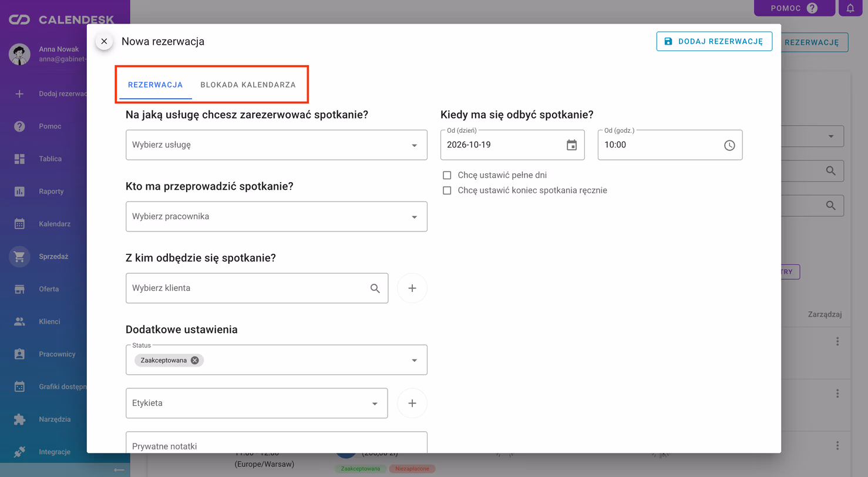The height and width of the screenshot is (477, 868).
Task: Collapse the sidebar with arrow icon
Action: click(119, 469)
